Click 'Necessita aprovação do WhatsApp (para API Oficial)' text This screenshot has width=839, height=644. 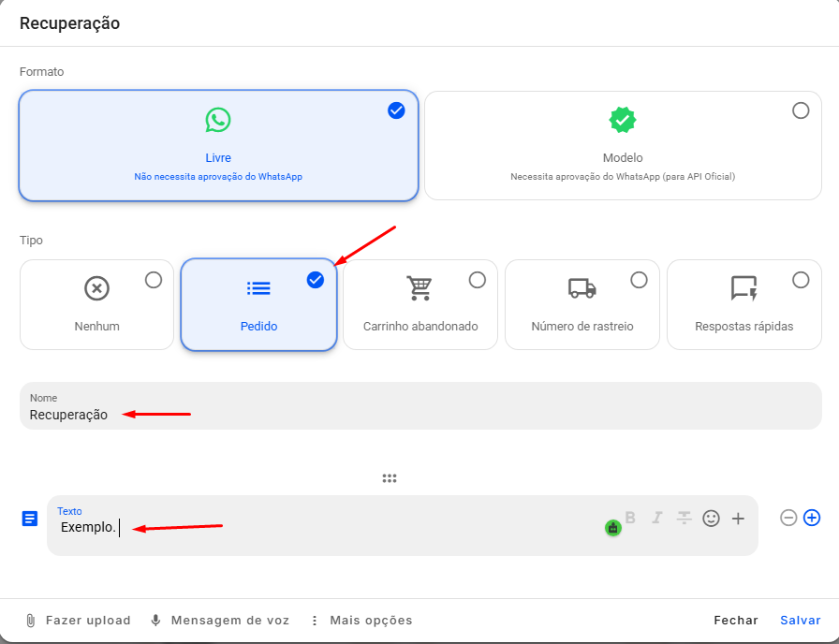point(623,177)
